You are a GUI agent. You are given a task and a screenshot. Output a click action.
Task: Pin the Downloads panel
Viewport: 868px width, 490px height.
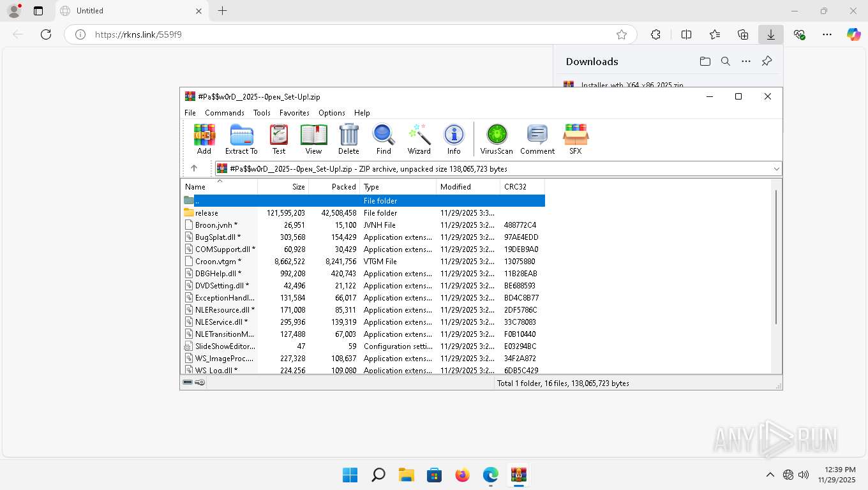(767, 61)
